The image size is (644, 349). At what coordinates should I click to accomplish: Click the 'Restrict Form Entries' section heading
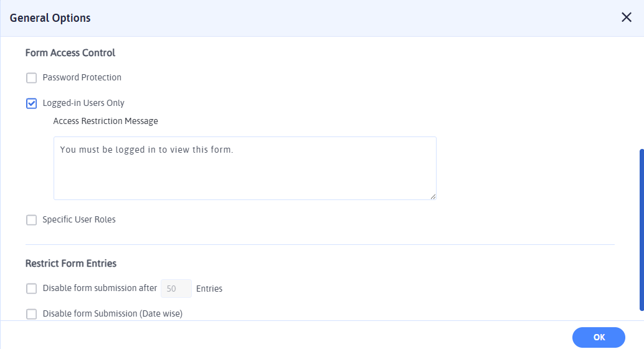click(x=71, y=264)
